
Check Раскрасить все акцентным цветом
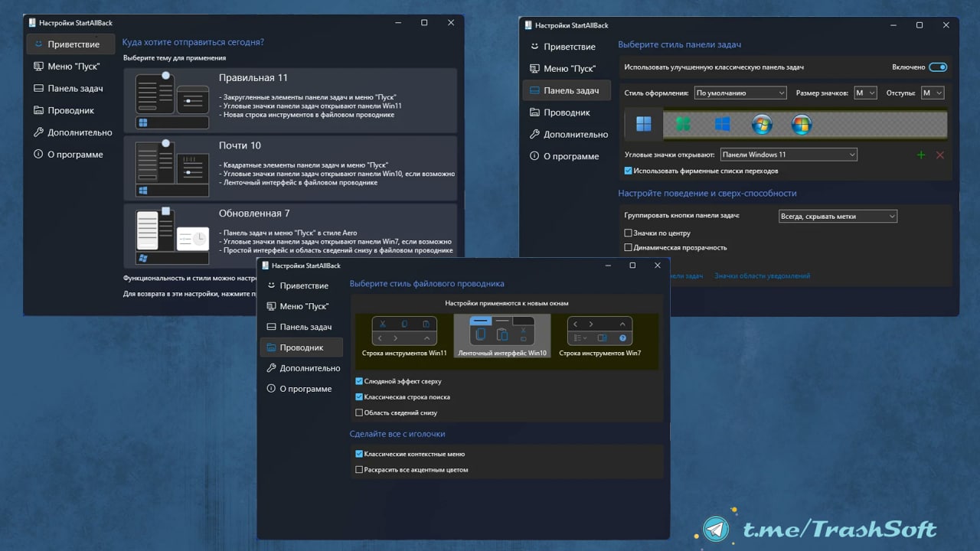(359, 470)
